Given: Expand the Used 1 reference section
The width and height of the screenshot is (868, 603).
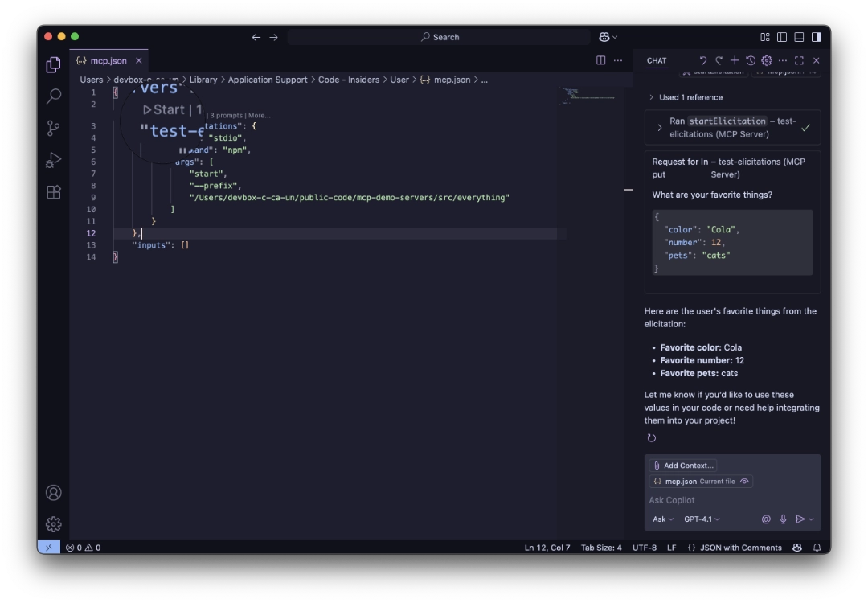Looking at the screenshot, I should pyautogui.click(x=686, y=97).
